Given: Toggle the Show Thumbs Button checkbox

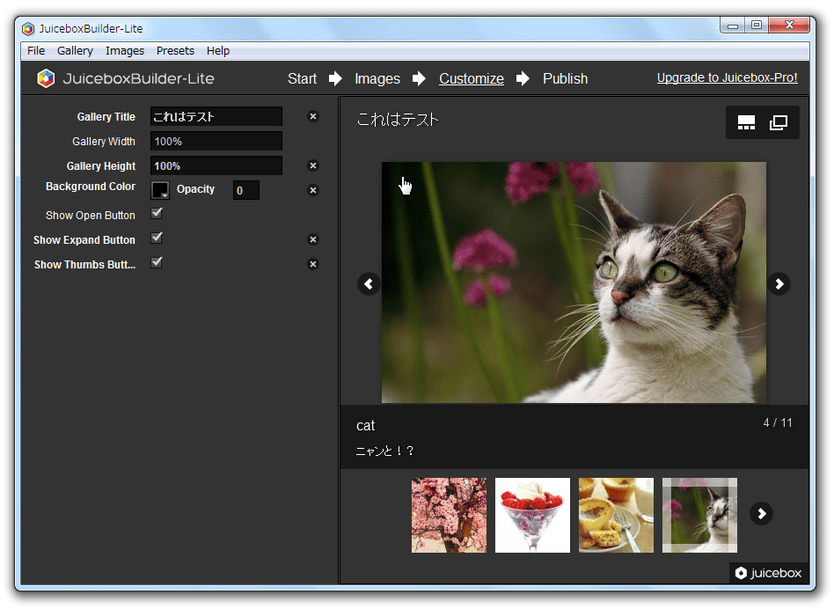Looking at the screenshot, I should [156, 263].
